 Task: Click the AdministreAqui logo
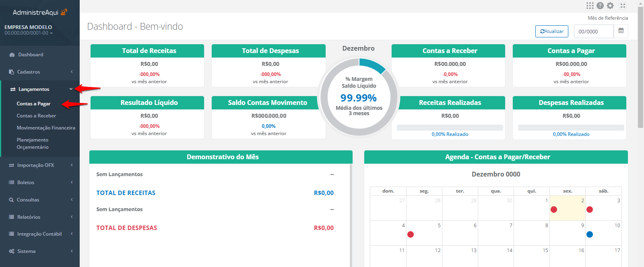click(39, 12)
